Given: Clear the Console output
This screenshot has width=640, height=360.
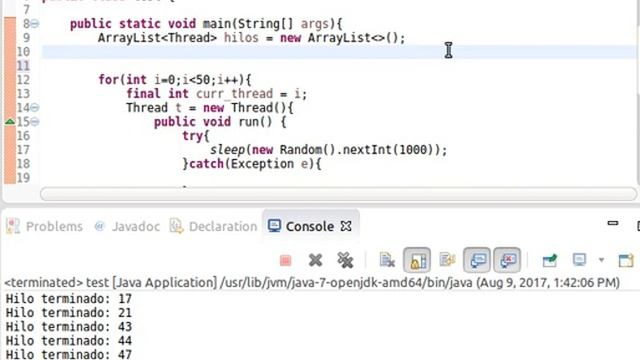Looking at the screenshot, I should coord(387,260).
